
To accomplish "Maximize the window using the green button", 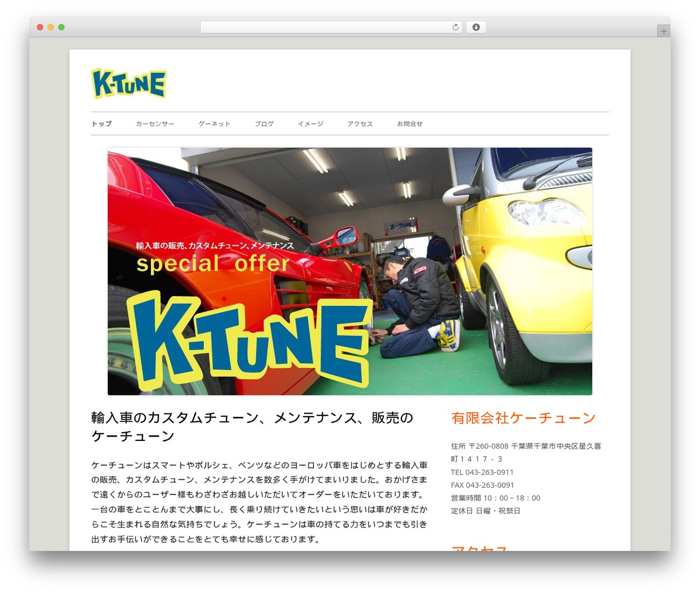I will point(61,27).
